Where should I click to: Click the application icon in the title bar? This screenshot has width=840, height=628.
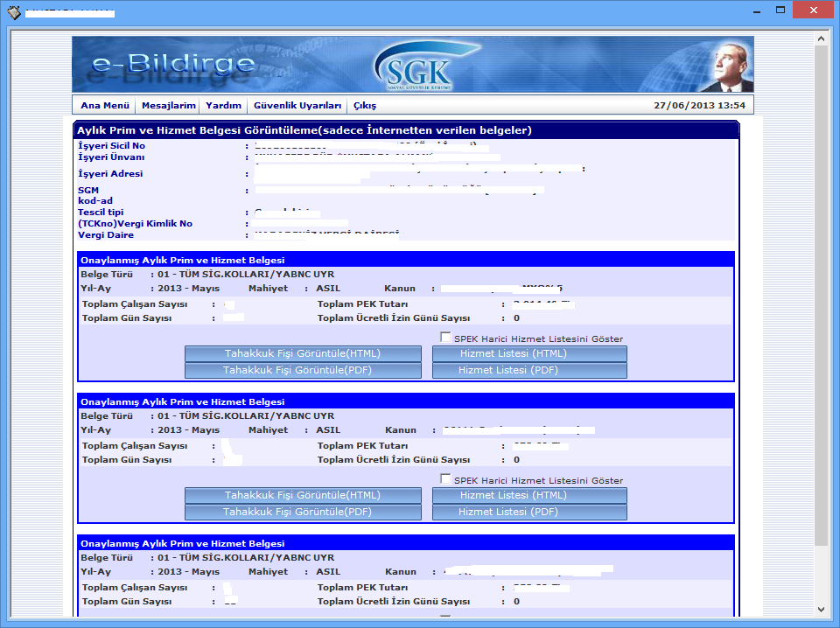(x=13, y=12)
